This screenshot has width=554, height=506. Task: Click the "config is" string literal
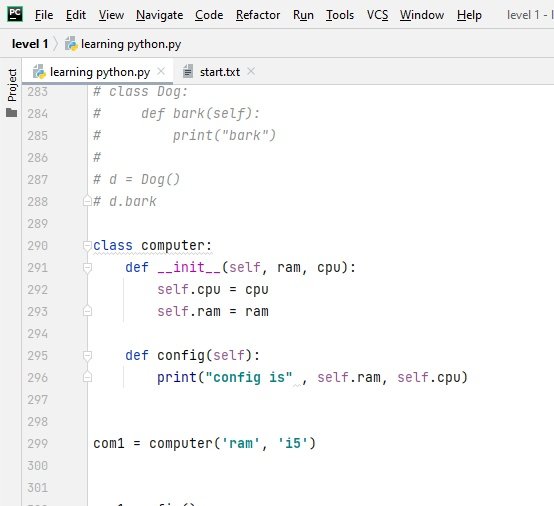249,377
